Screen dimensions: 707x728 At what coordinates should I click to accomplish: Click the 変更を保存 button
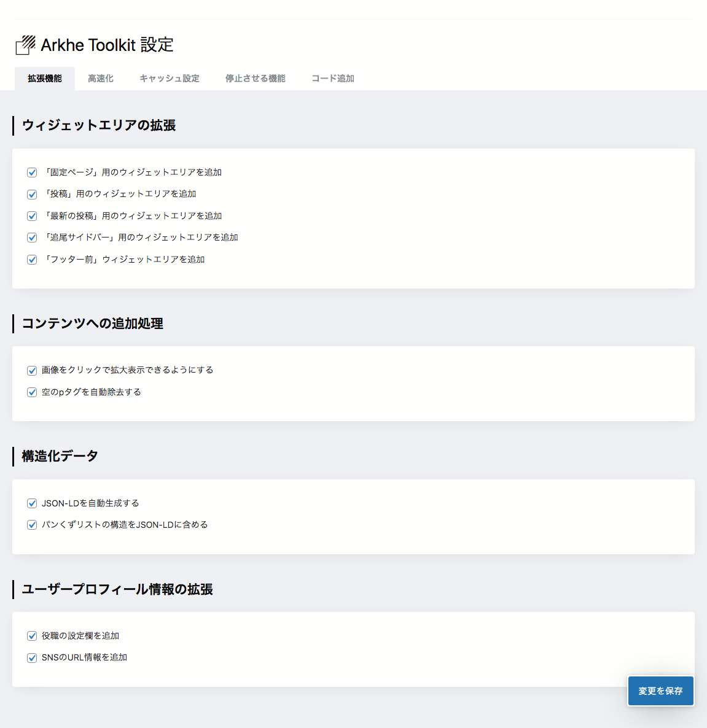click(660, 691)
